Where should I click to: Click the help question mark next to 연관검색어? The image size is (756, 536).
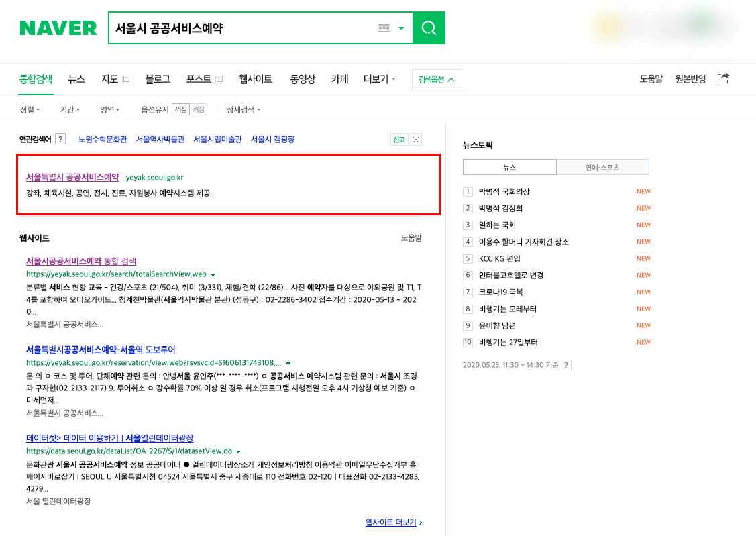coord(60,140)
